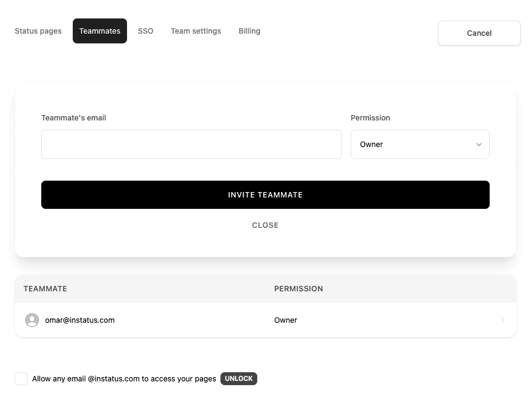532x402 pixels.
Task: Click the UNLOCK badge
Action: point(238,379)
